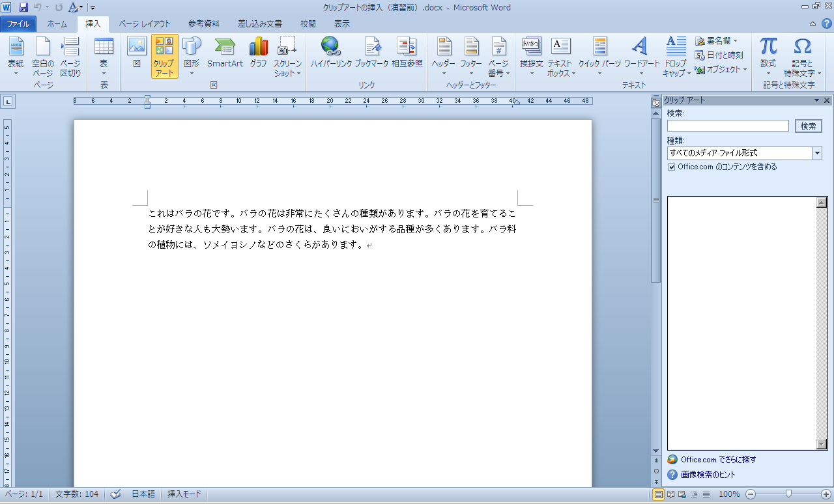
Task: Open Office.com でさらに探す link
Action: [x=718, y=460]
